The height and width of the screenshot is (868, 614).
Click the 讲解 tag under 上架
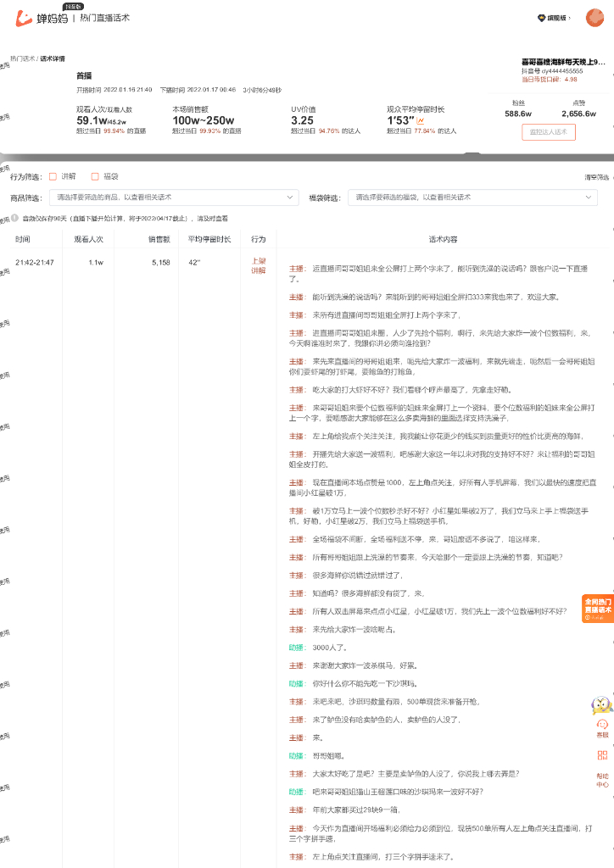tap(259, 270)
